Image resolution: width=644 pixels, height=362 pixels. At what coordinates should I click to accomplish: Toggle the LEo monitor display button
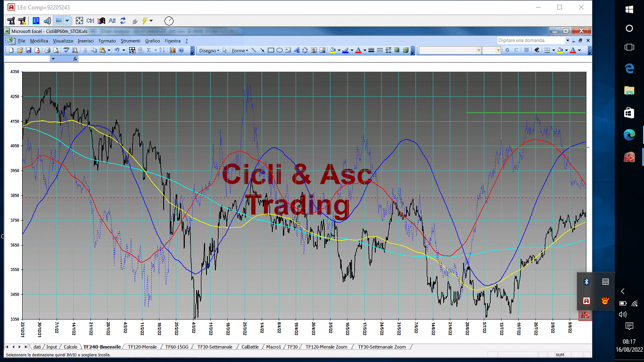click(58, 21)
